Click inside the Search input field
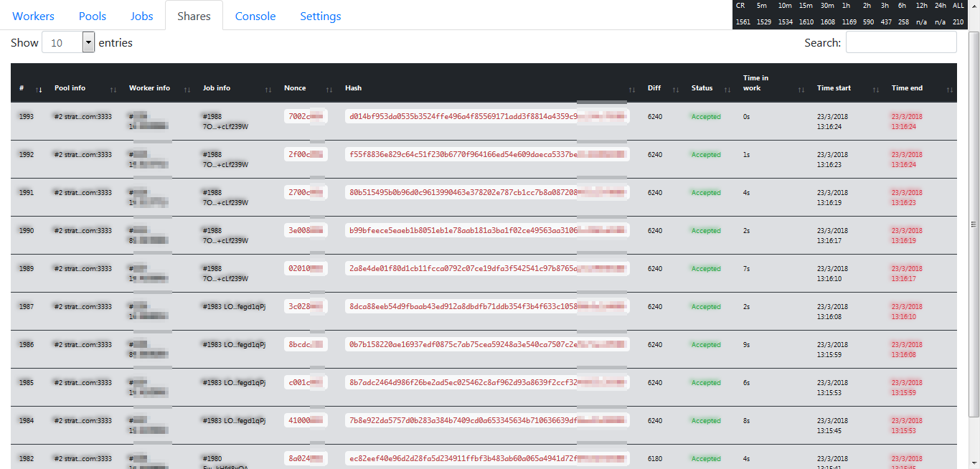980x469 pixels. [901, 42]
